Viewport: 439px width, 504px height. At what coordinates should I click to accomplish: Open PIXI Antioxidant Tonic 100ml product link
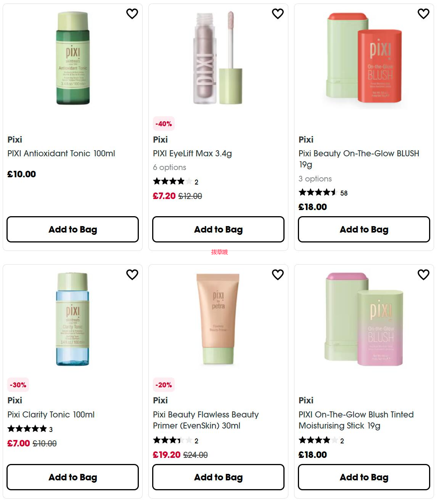pyautogui.click(x=61, y=154)
